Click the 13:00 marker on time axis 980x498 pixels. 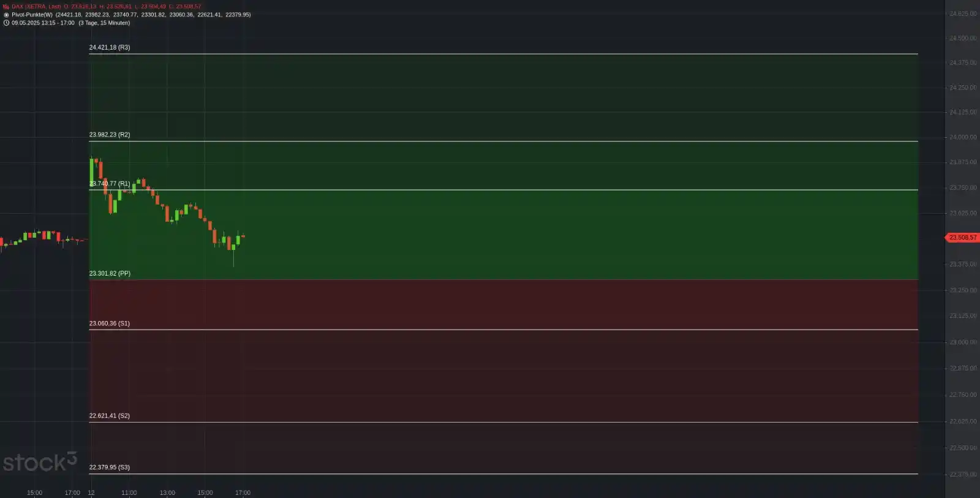click(167, 492)
